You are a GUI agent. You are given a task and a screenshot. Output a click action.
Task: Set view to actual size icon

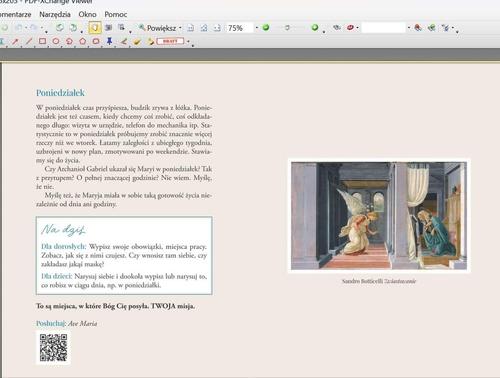(x=190, y=28)
